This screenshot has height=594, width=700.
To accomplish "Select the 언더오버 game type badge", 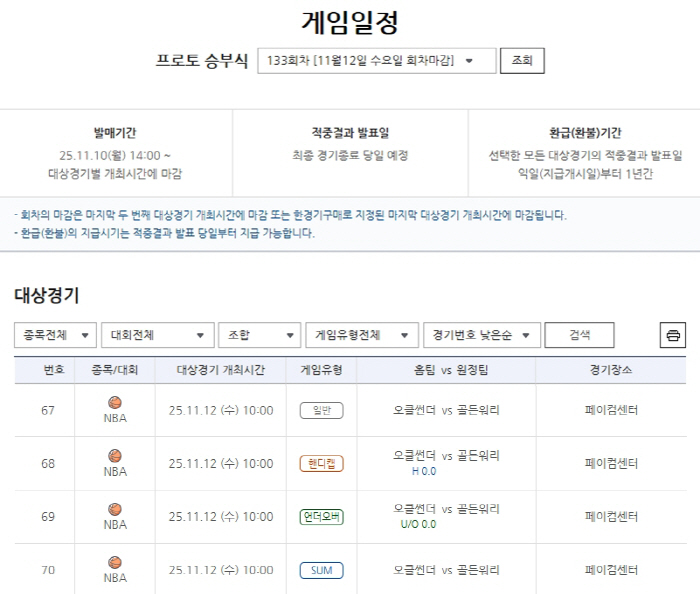I will [x=321, y=517].
